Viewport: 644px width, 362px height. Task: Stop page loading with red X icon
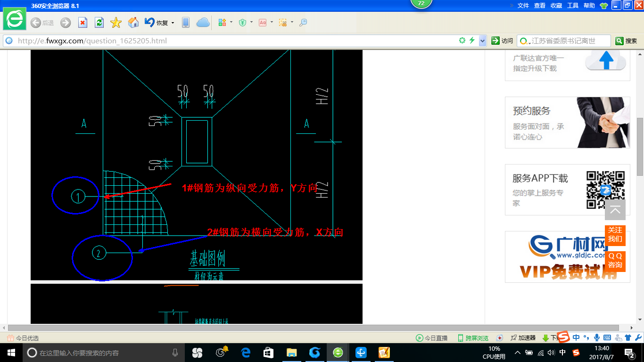click(x=83, y=23)
